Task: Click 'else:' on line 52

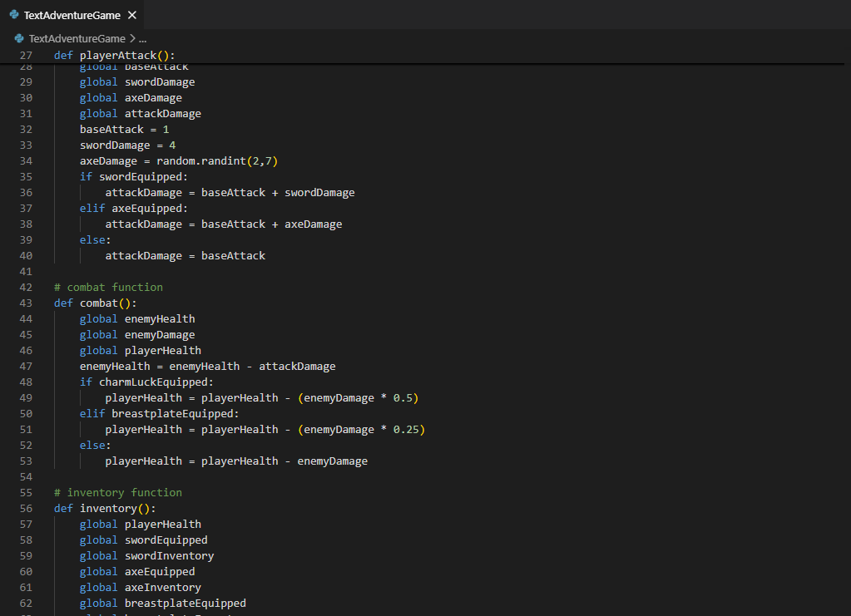Action: point(96,446)
